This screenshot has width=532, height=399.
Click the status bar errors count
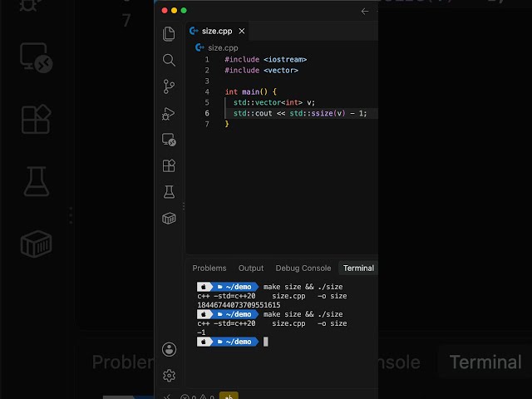tap(189, 397)
